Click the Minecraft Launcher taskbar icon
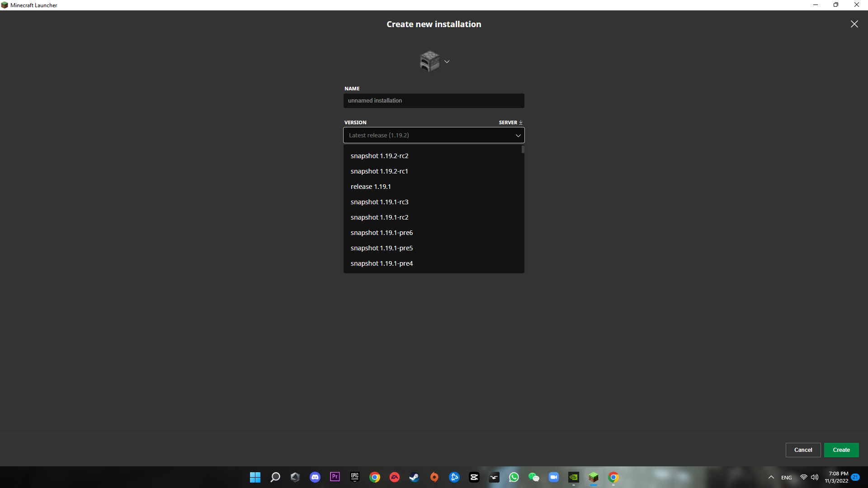Screen dimensions: 868x488 (x=593, y=477)
